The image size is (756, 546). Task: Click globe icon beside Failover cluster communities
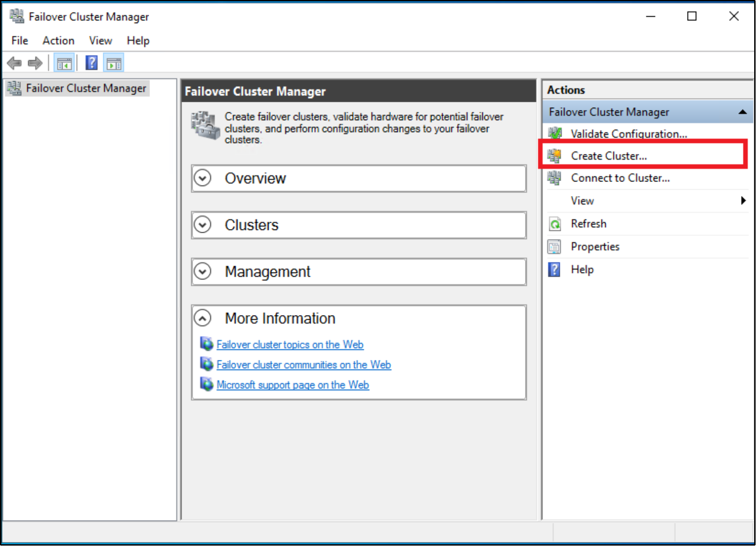[207, 364]
